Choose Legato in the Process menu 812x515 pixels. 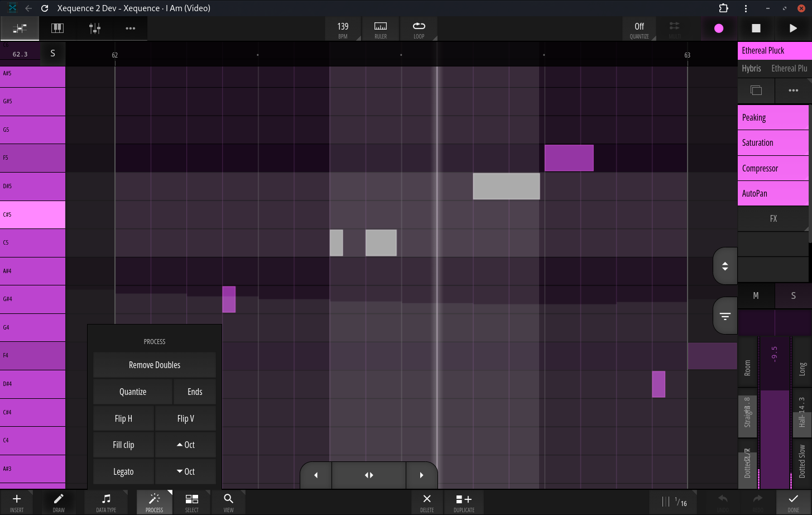coord(123,471)
